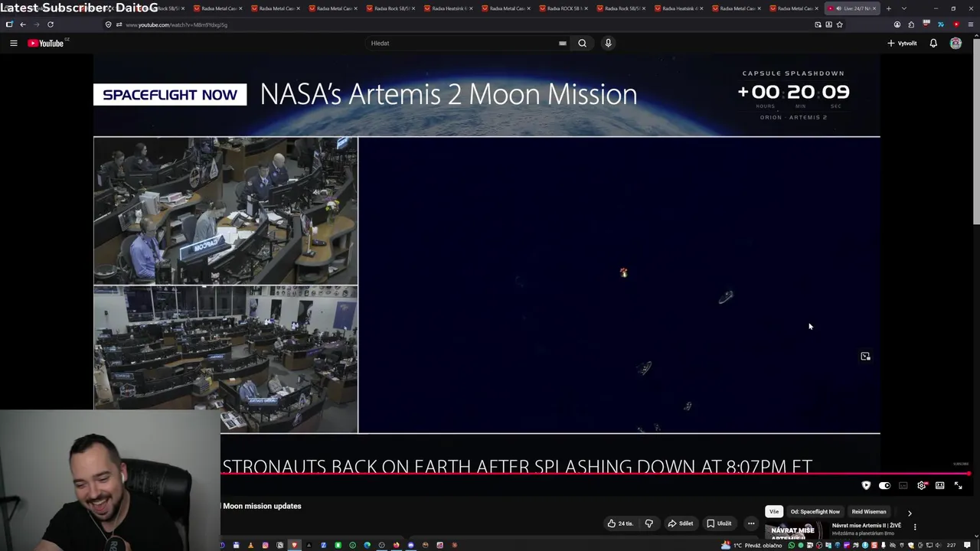Open VLC from the taskbar
This screenshot has height=551, width=980.
coord(250,545)
